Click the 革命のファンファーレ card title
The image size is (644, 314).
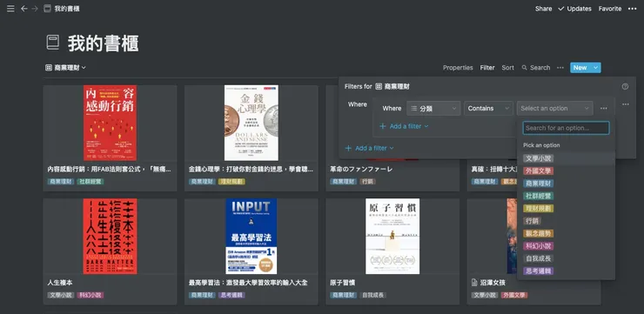361,169
